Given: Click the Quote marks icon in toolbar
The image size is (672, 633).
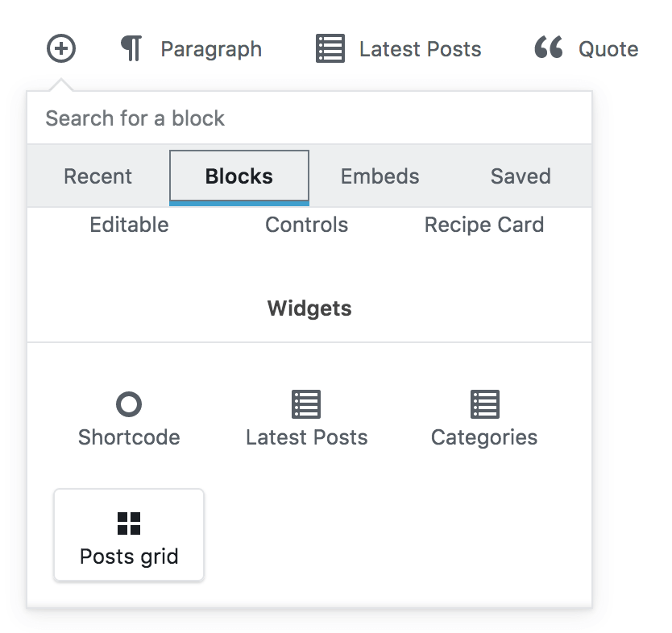Looking at the screenshot, I should (x=549, y=48).
